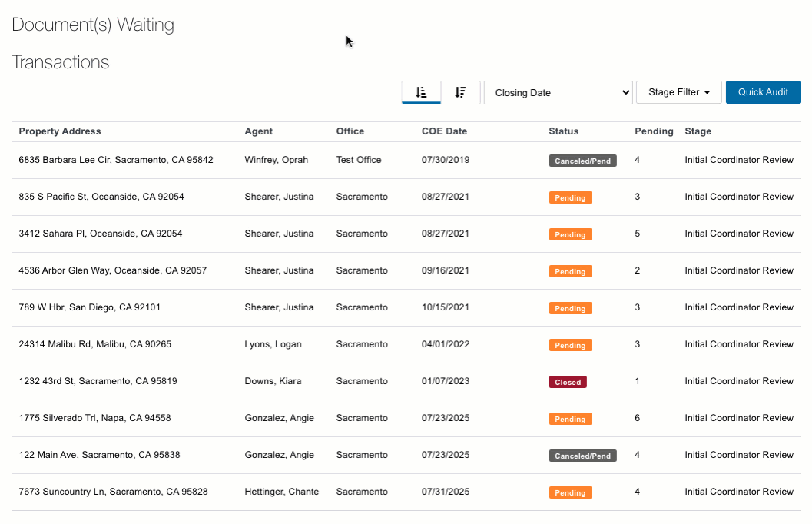Click COE date 01/07/2023
The image size is (812, 524).
click(446, 381)
